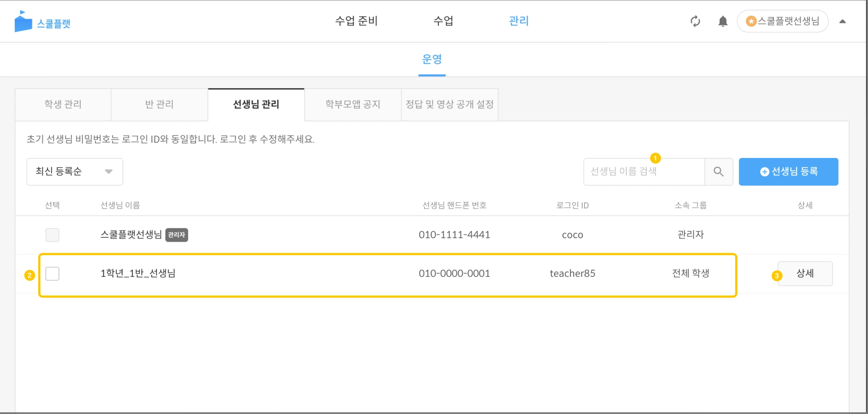Open the 최신 등록순 sort dropdown
868x414 pixels.
click(75, 172)
